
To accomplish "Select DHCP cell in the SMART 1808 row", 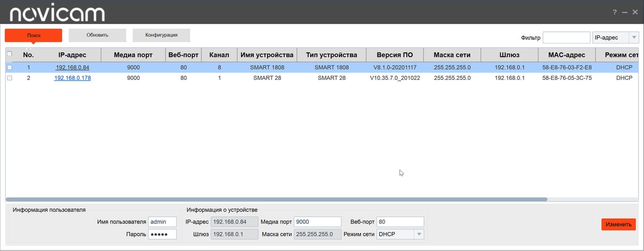I will click(x=624, y=67).
